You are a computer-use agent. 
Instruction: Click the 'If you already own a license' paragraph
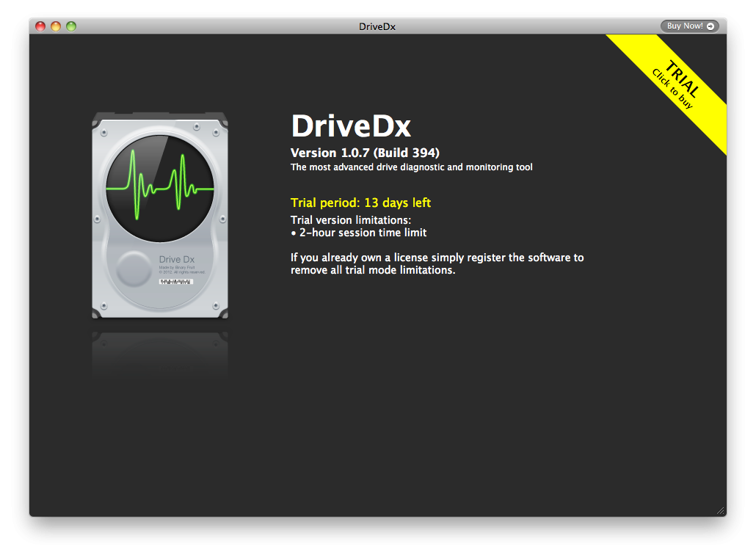[437, 263]
